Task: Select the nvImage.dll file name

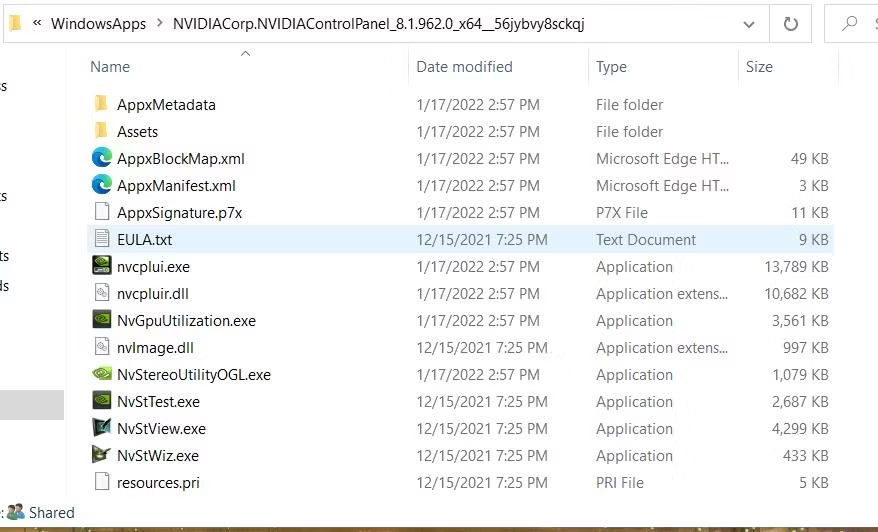Action: 155,348
